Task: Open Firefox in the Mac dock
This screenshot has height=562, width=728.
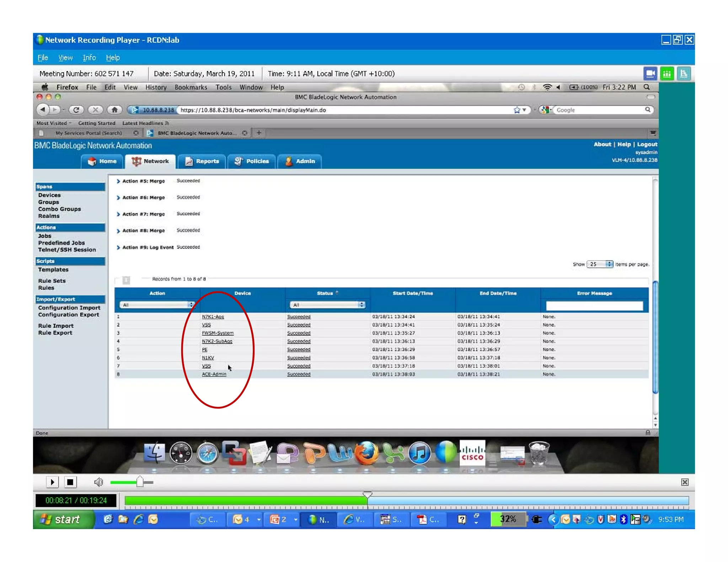Action: pyautogui.click(x=366, y=453)
